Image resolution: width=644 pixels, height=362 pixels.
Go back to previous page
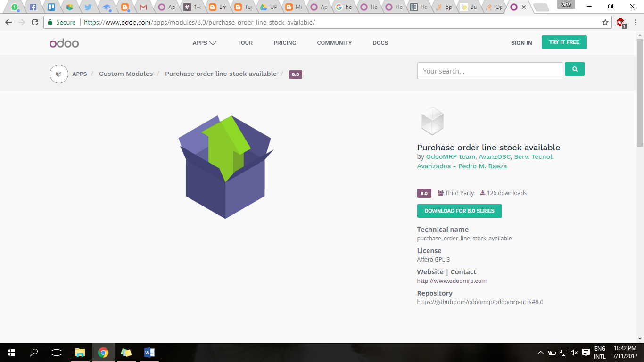pyautogui.click(x=8, y=22)
